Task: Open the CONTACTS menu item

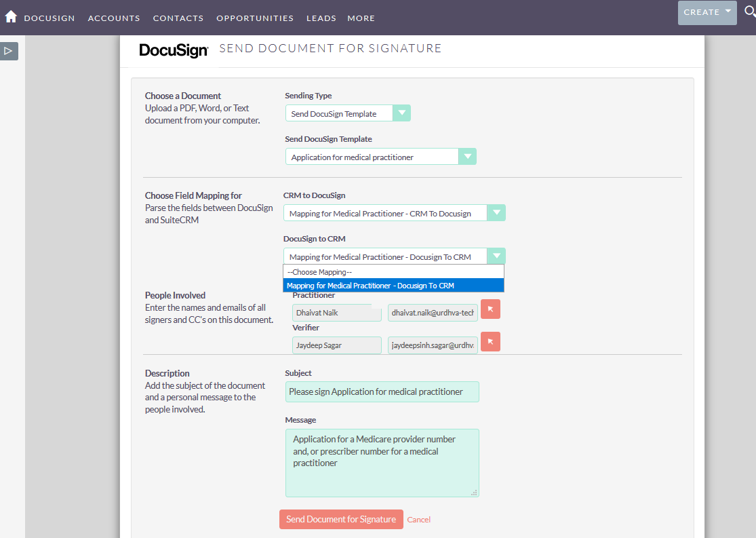Action: [178, 18]
